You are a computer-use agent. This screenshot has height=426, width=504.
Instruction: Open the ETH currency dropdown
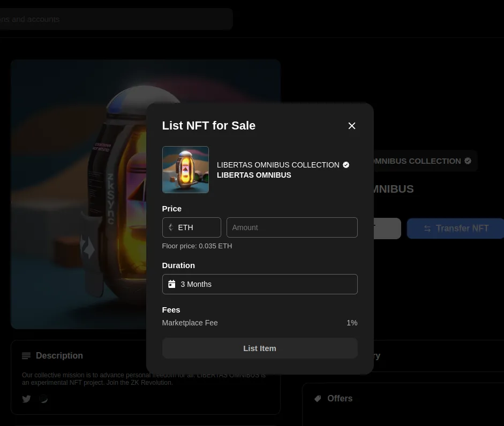tap(192, 227)
